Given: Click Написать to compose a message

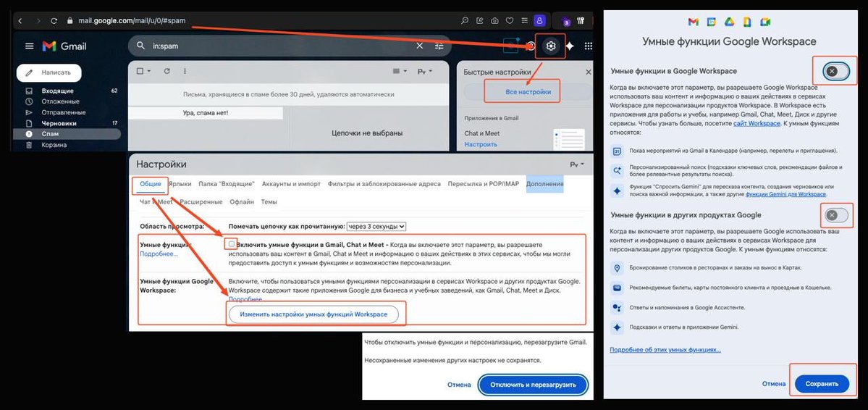Looking at the screenshot, I should 49,72.
